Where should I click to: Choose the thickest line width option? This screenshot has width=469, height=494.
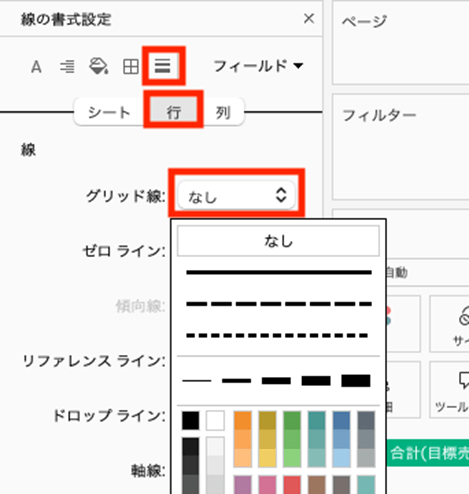356,380
